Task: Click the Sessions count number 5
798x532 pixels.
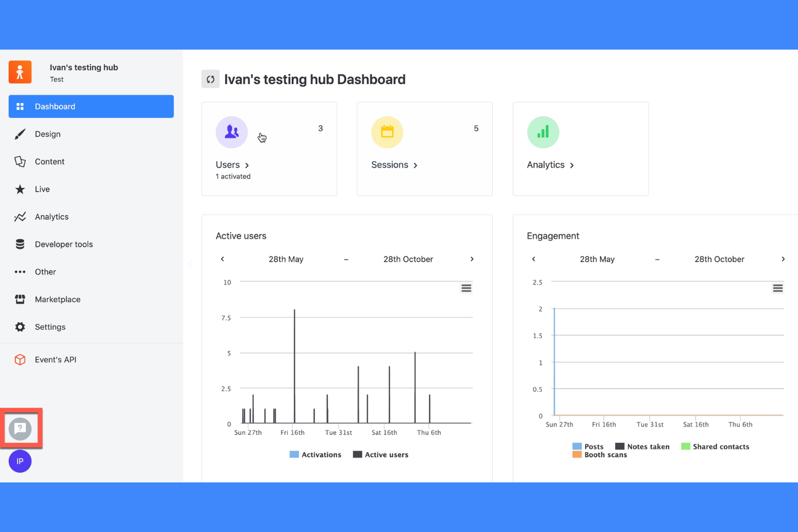Action: (x=476, y=128)
